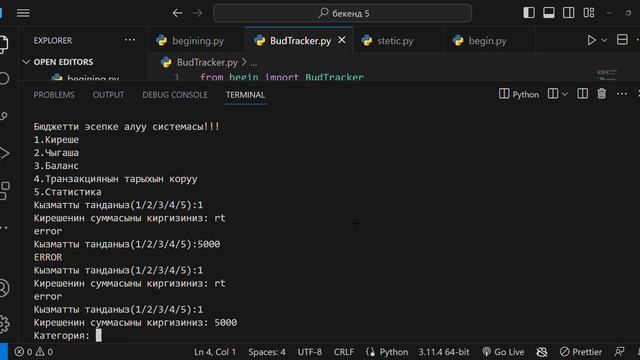Screen dimensions: 640x360
Task: Open the OUTPUT panel tab
Action: [108, 95]
